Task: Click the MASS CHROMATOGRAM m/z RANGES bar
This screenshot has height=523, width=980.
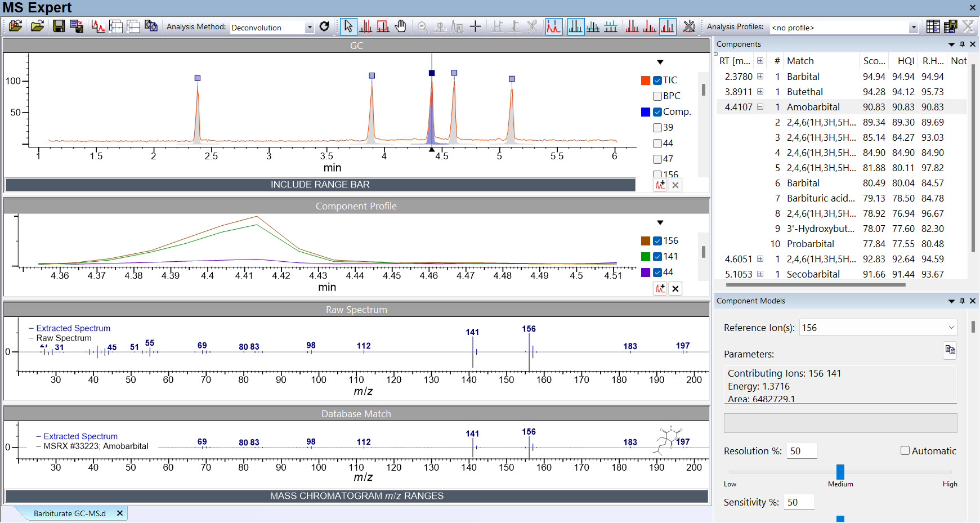Action: (356, 496)
